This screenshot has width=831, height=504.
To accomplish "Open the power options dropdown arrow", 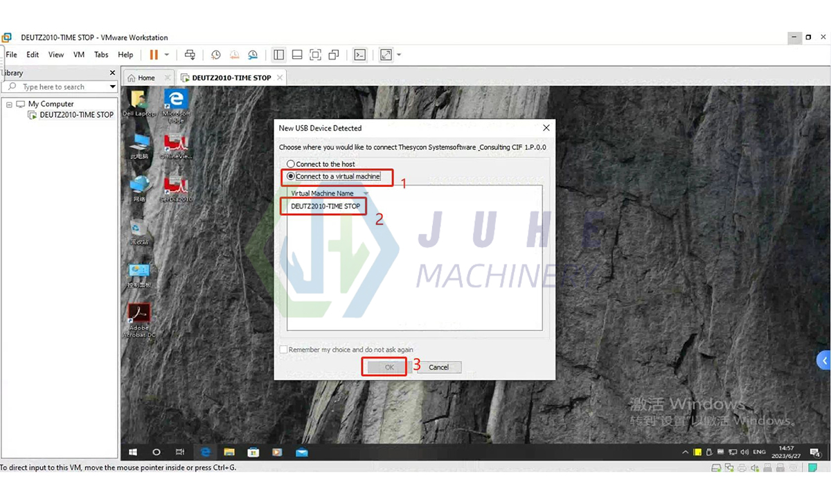I will coord(167,55).
